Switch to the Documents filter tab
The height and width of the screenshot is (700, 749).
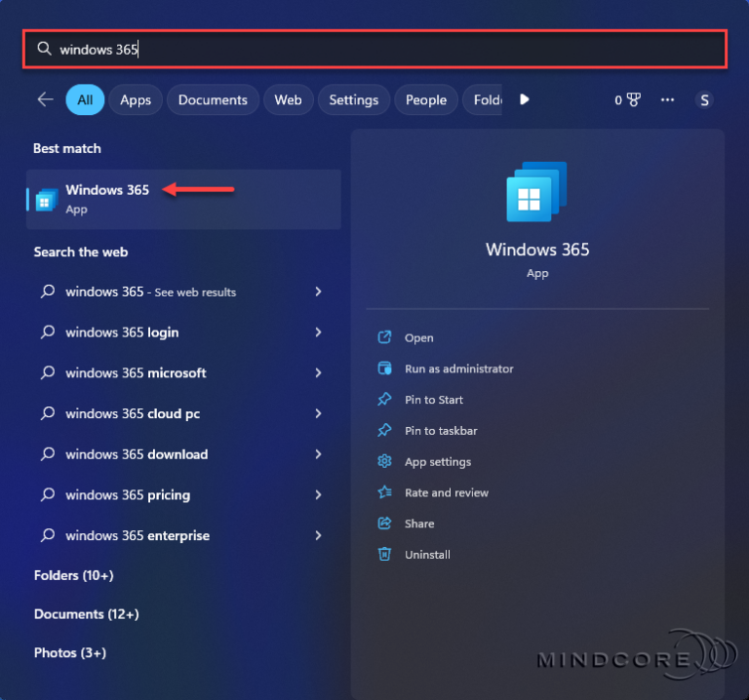click(213, 99)
